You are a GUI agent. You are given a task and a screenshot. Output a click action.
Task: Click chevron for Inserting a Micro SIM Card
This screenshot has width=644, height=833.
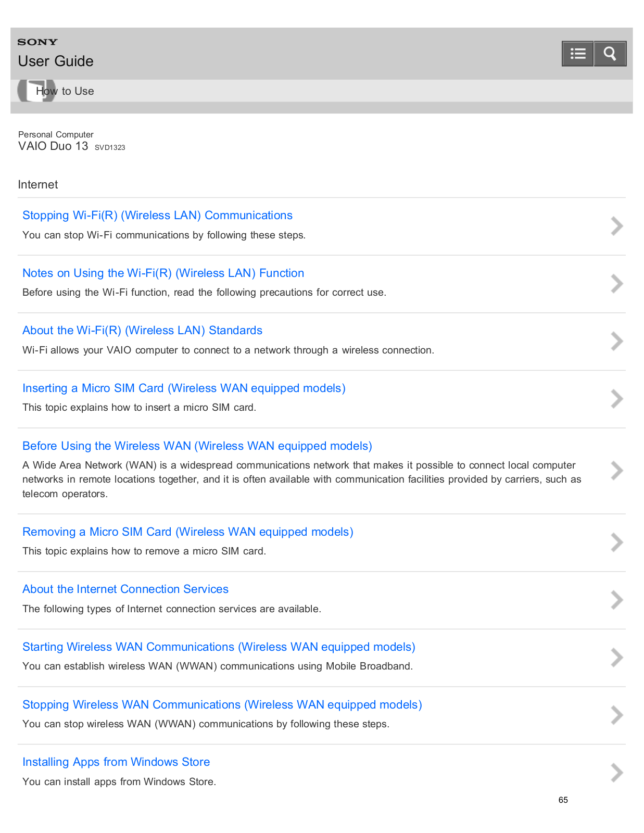(617, 399)
